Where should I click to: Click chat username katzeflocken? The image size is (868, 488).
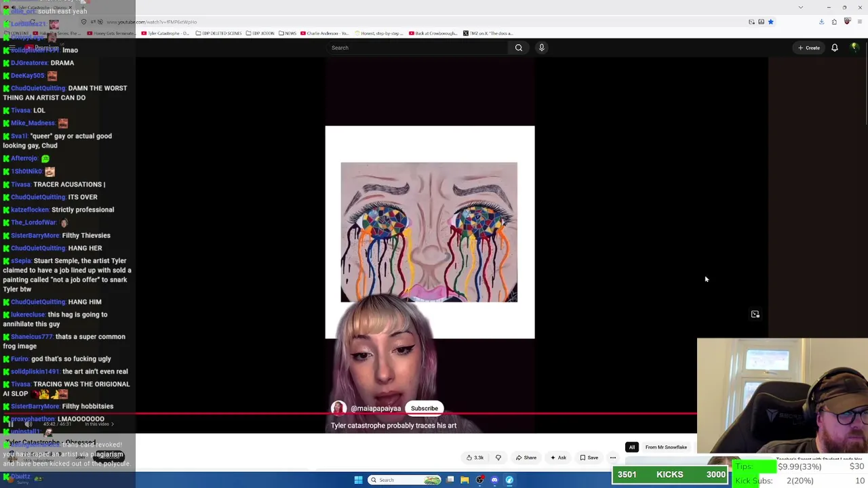(x=30, y=210)
